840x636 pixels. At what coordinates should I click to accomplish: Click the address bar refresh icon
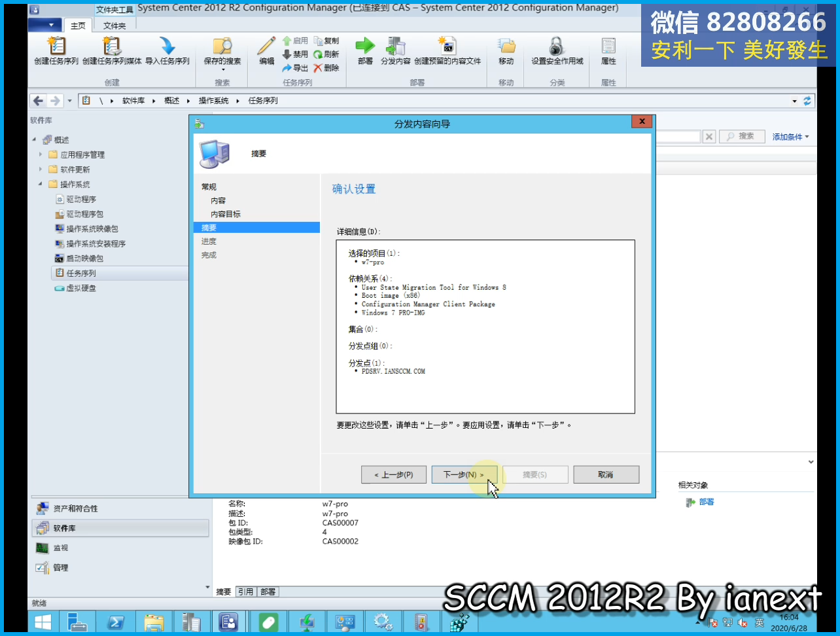807,101
